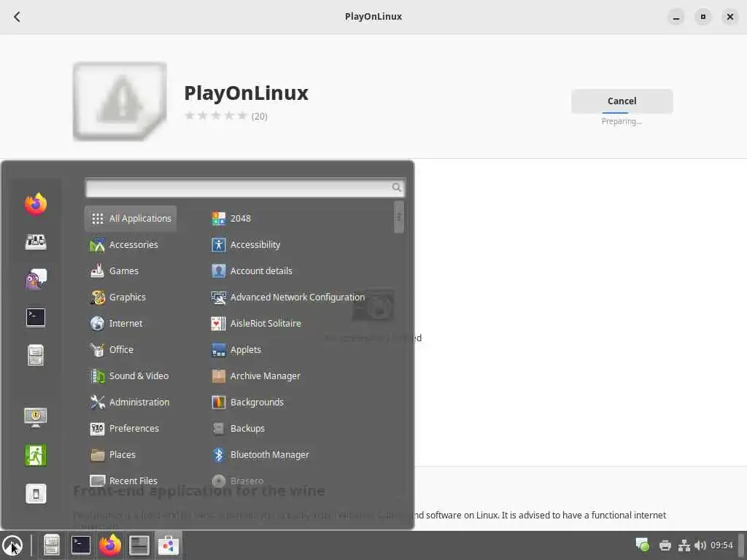This screenshot has height=560, width=747.
Task: Open Files manager in the favorites sidebar
Action: click(36, 355)
